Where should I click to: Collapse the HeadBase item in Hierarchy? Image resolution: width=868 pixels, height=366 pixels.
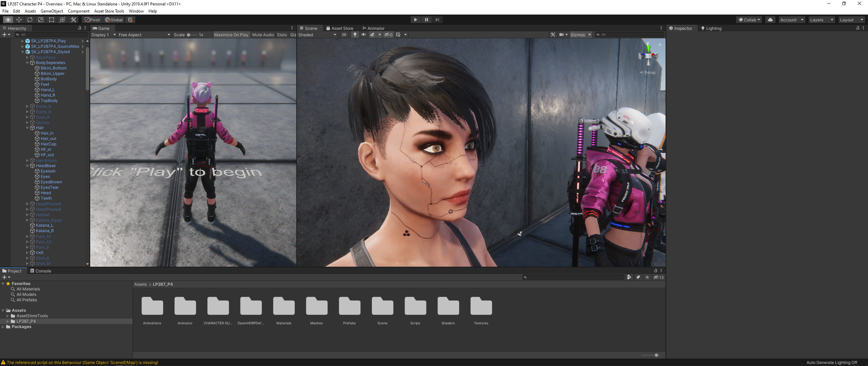click(27, 166)
